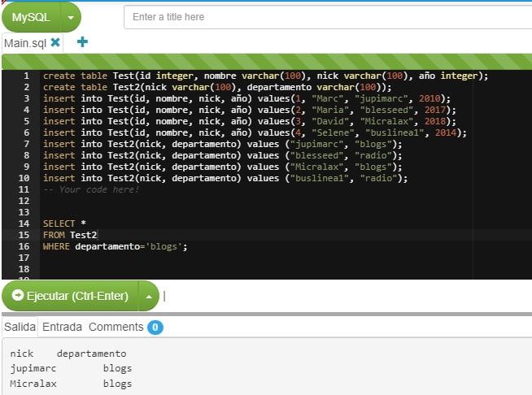This screenshot has height=395, width=532.
Task: Click the 'Enter a title here' field
Action: [x=325, y=16]
